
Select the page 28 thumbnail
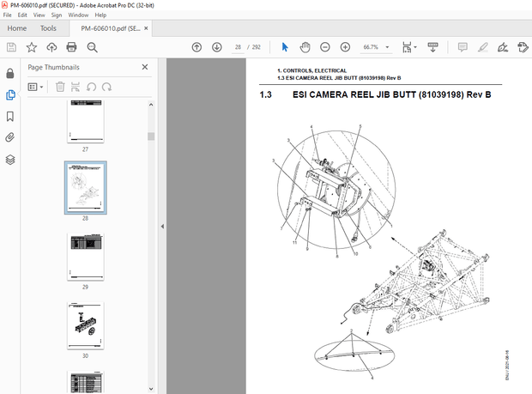(x=86, y=188)
